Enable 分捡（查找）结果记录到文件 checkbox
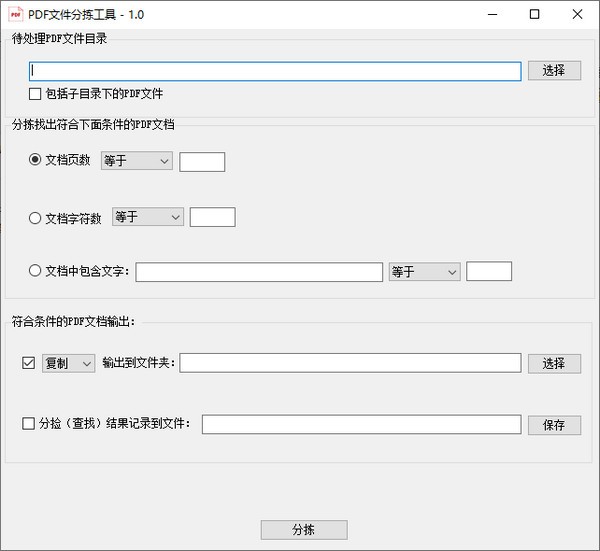Image resolution: width=600 pixels, height=551 pixels. 28,424
